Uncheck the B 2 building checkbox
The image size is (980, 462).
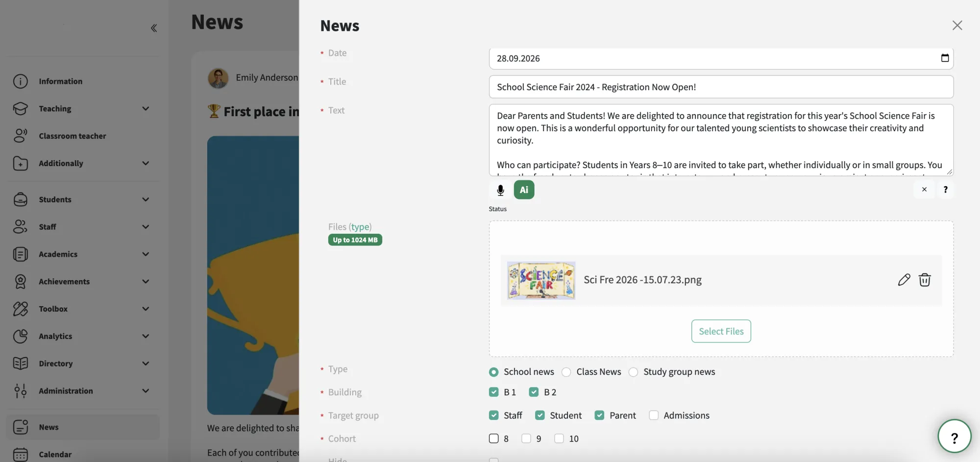point(534,392)
